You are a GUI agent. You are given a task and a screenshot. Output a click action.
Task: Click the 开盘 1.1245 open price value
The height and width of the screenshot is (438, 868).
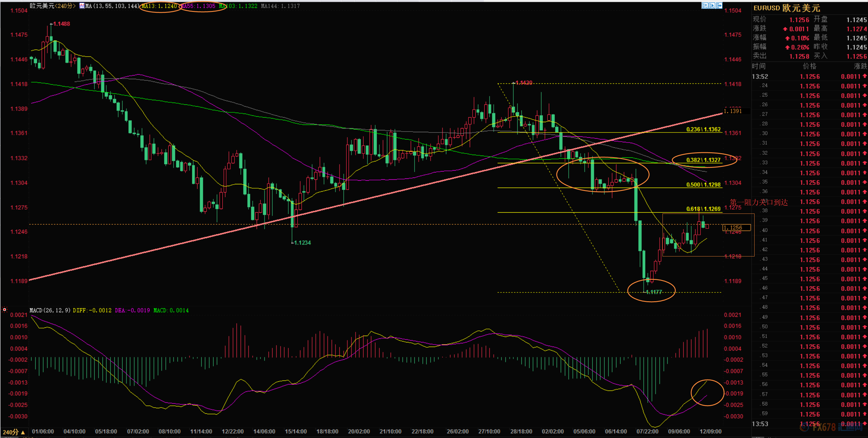click(856, 20)
